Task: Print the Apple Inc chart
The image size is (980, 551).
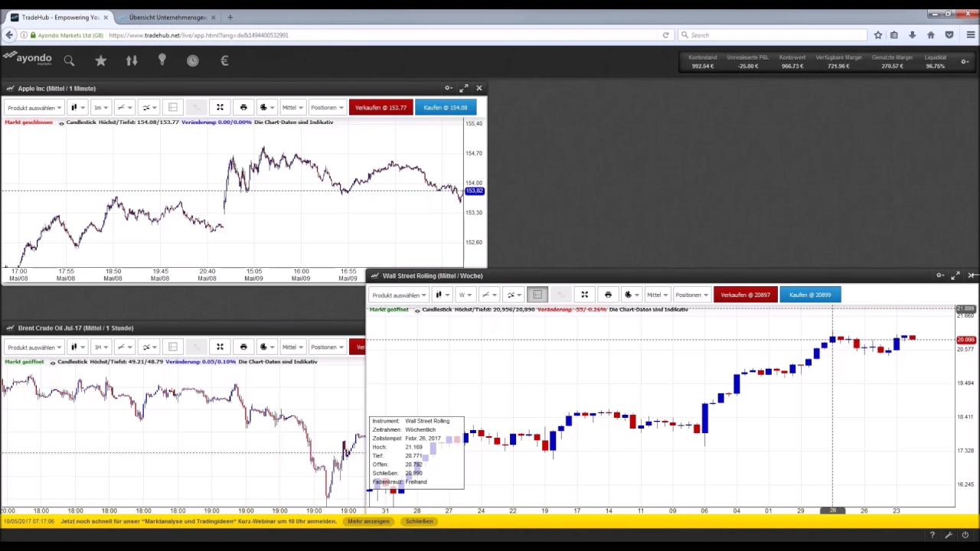Action: point(243,107)
